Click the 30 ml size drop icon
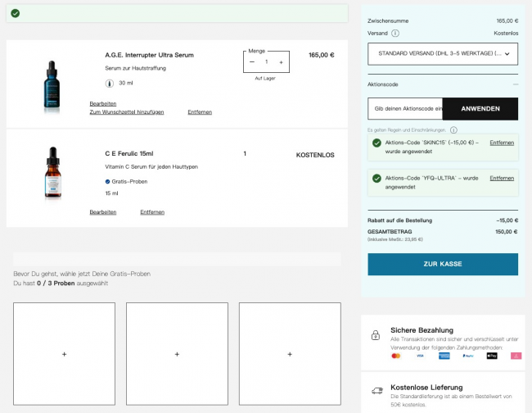 (x=110, y=84)
